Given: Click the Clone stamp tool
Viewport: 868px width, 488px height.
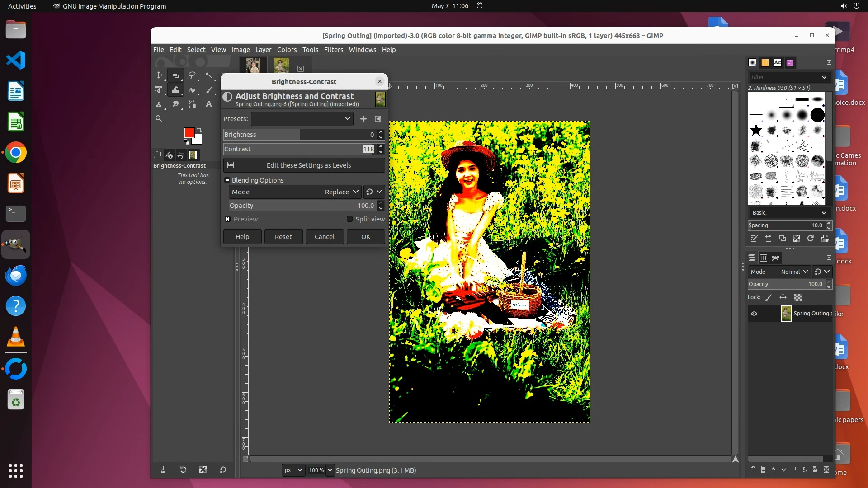Looking at the screenshot, I should coord(159,104).
